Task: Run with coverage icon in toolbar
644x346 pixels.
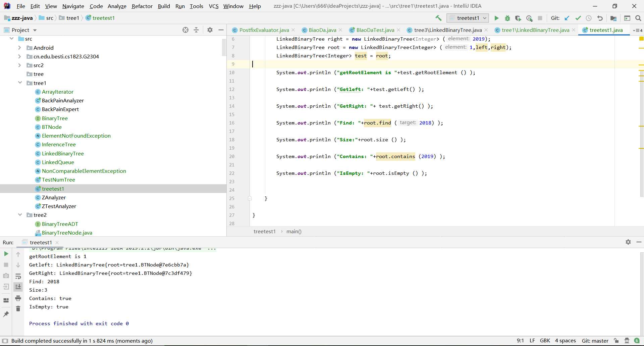Action: coord(518,18)
